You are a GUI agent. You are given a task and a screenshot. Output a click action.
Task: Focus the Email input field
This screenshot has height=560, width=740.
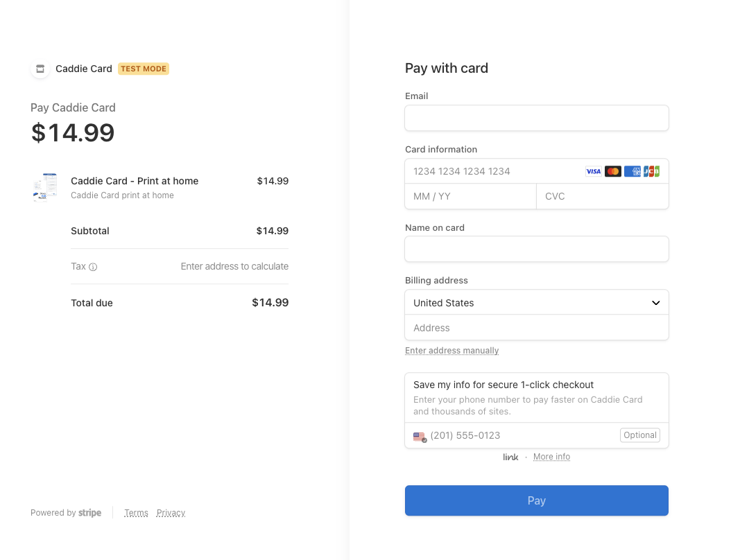[x=537, y=119]
